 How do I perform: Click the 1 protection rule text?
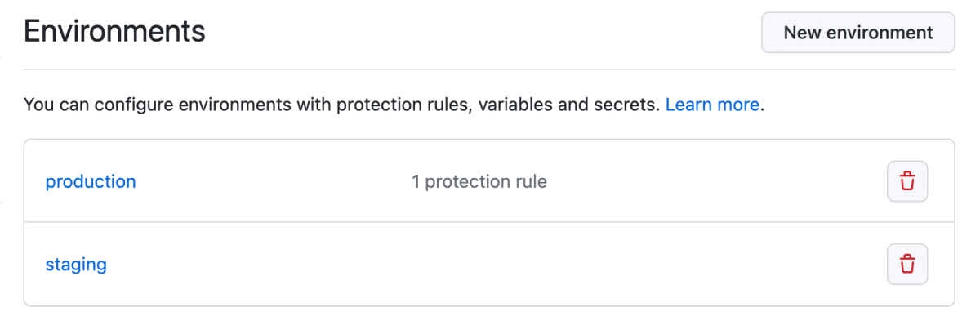479,181
